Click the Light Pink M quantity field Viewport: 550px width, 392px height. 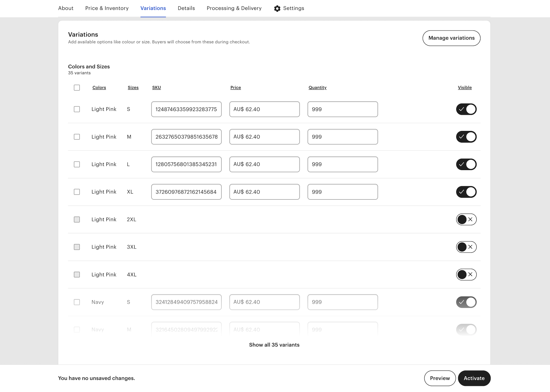tap(342, 137)
